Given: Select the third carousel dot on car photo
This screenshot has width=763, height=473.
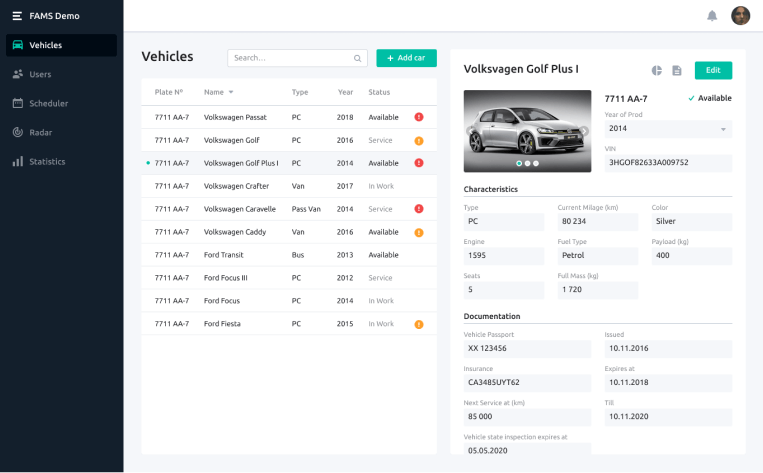Looking at the screenshot, I should (x=536, y=164).
